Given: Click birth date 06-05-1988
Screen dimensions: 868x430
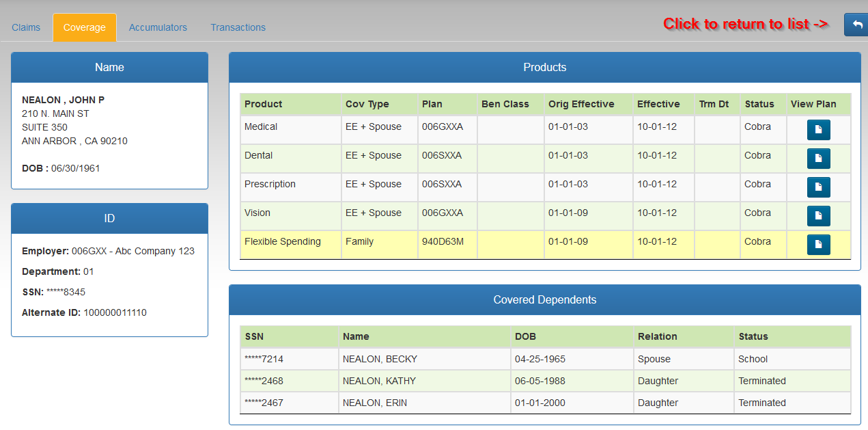Looking at the screenshot, I should pyautogui.click(x=540, y=381).
